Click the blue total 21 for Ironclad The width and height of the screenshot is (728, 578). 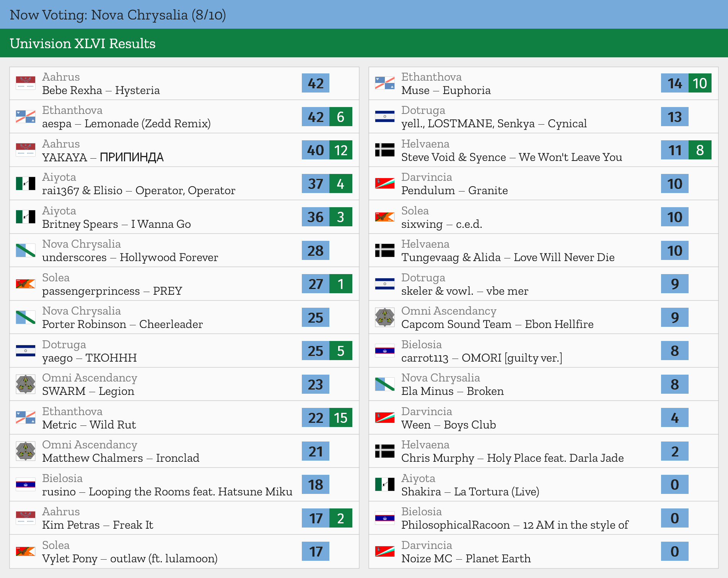(316, 451)
